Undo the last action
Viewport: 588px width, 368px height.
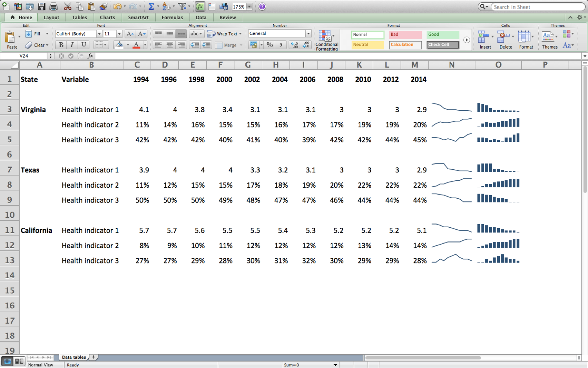[117, 6]
